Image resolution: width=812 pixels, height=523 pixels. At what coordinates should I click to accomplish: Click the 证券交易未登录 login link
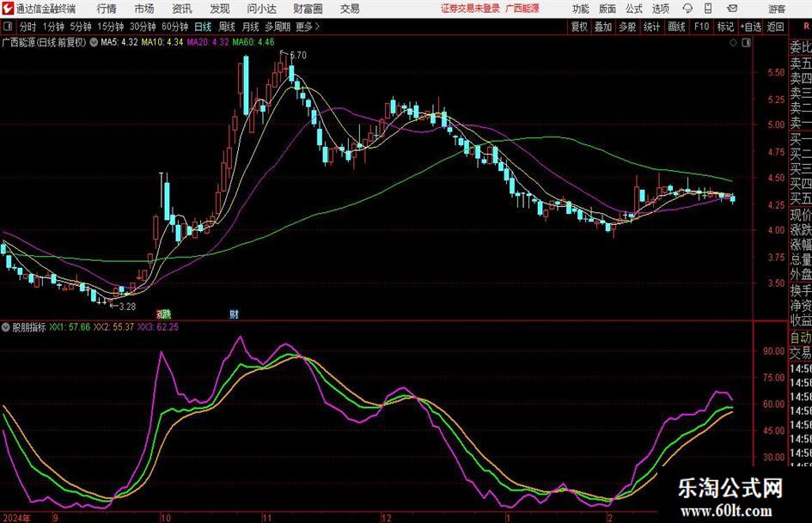click(470, 9)
